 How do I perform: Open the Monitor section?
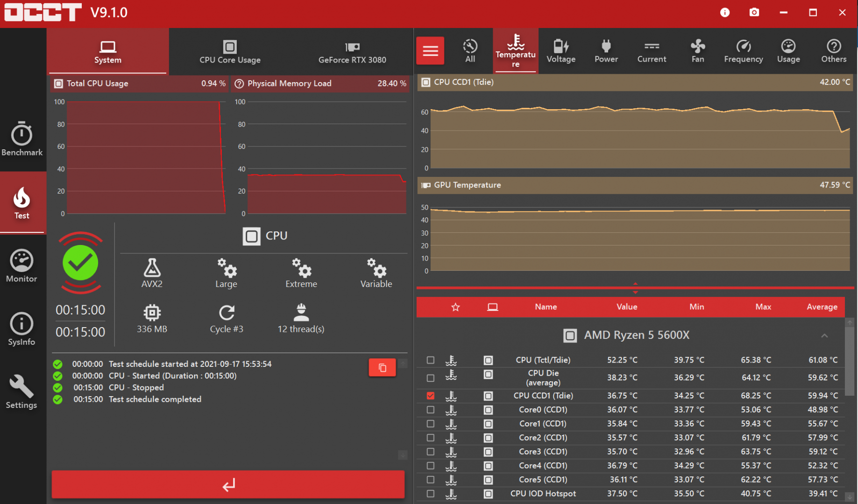click(22, 266)
